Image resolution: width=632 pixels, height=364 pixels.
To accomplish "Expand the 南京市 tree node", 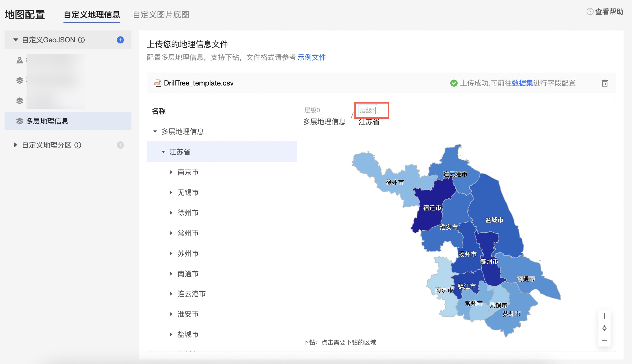I will (x=171, y=172).
